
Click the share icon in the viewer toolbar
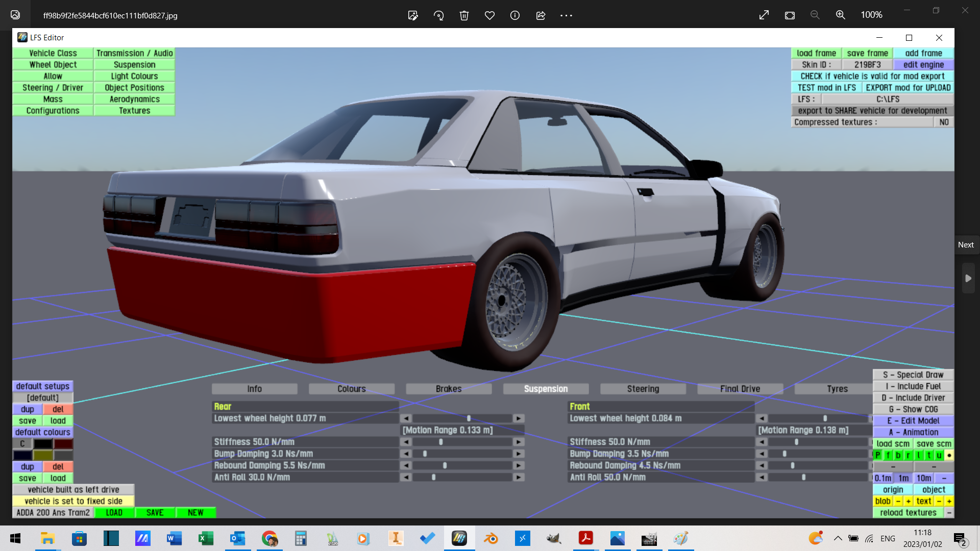click(x=541, y=15)
